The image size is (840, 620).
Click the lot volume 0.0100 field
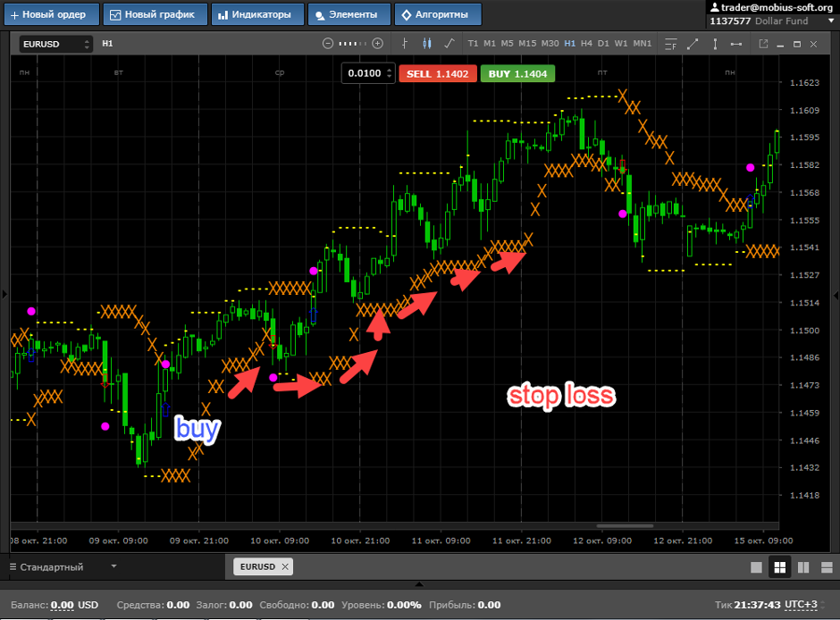tap(365, 73)
